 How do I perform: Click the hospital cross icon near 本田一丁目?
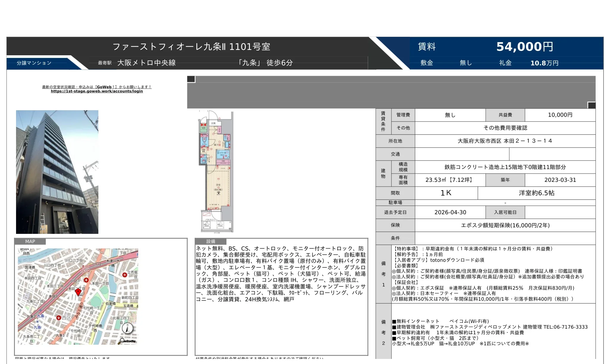click(86, 281)
